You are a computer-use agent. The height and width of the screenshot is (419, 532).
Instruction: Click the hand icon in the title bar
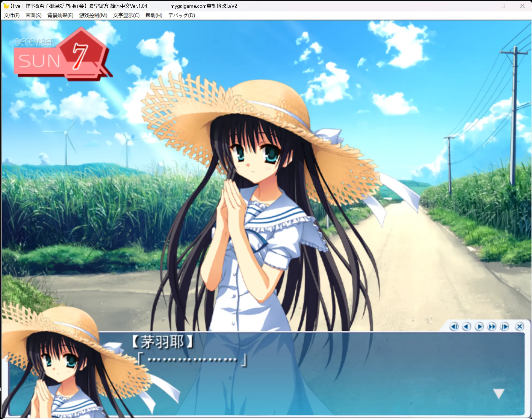(x=6, y=6)
